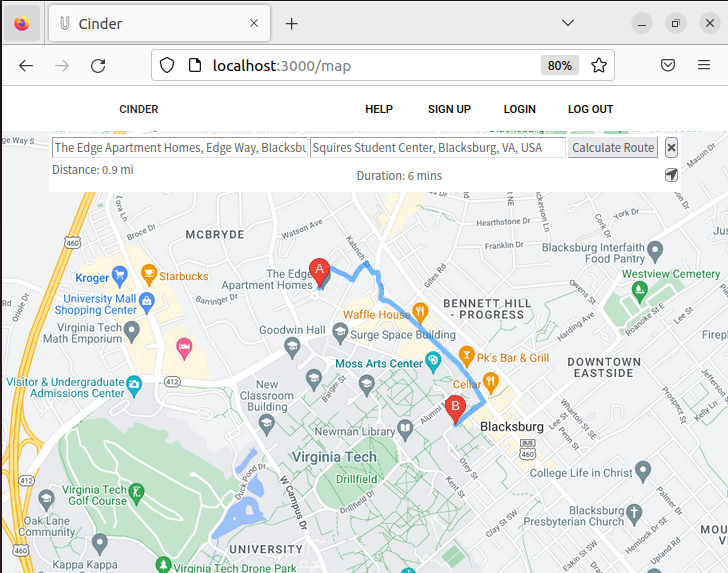728x573 pixels.
Task: Click the CINDER home link
Action: coord(139,109)
